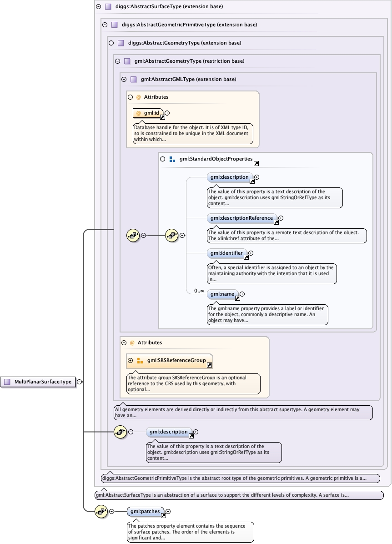Collapse the top Attributes box containing gml:id
Image resolution: width=392 pixels, height=544 pixels.
(130, 97)
